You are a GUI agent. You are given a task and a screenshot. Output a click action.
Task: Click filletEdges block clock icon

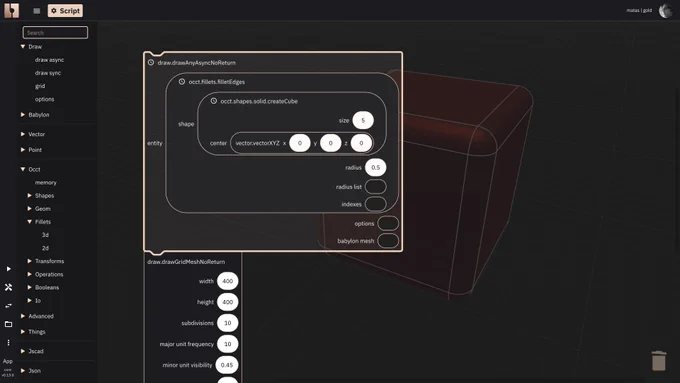[182, 82]
